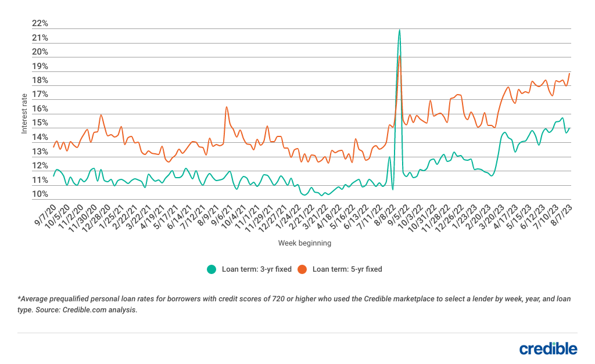Click the 9/7/20 x-axis date label
This screenshot has width=595, height=364.
[x=44, y=216]
